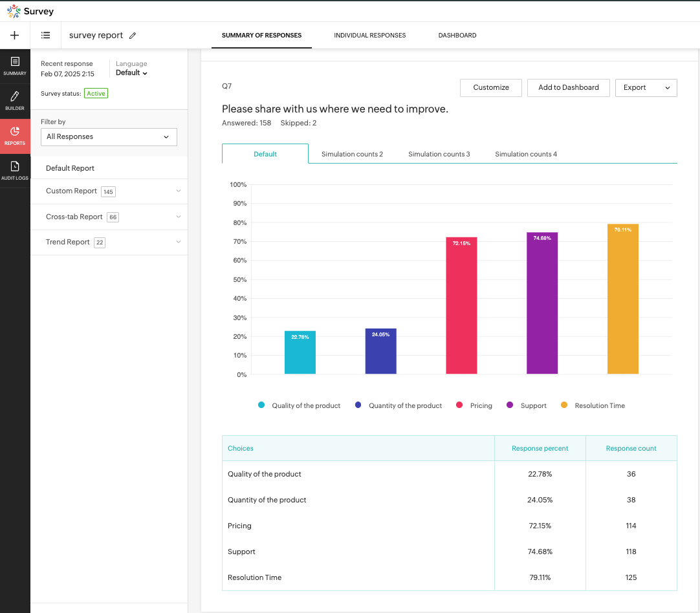
Task: Go to Builder in the sidebar
Action: 15,100
